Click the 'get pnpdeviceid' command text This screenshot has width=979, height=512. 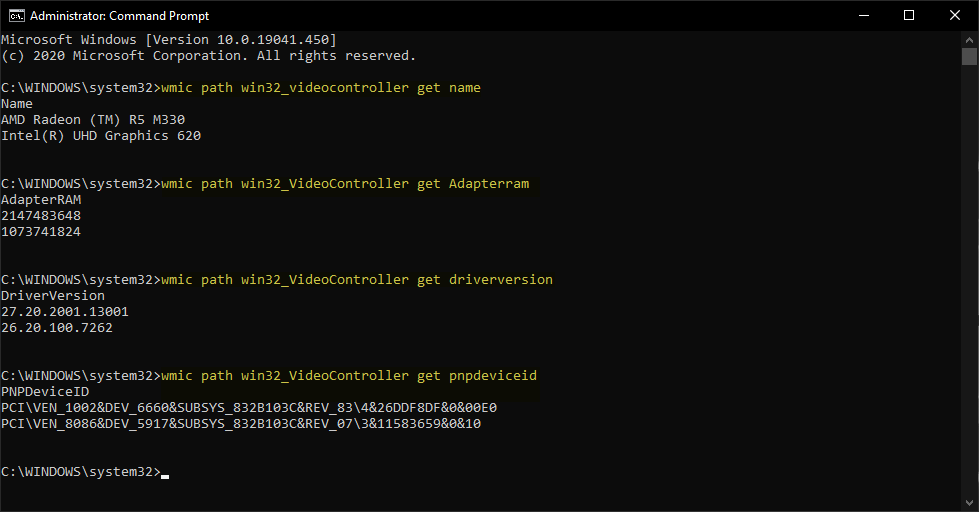click(477, 376)
